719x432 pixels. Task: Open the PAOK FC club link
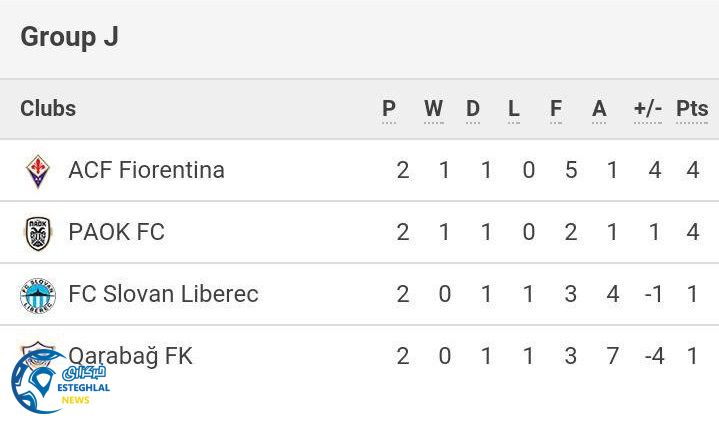pos(116,232)
